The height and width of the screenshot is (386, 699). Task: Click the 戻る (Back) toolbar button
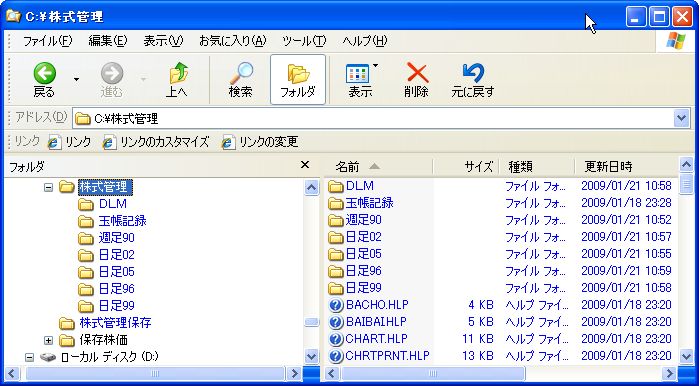(x=45, y=80)
